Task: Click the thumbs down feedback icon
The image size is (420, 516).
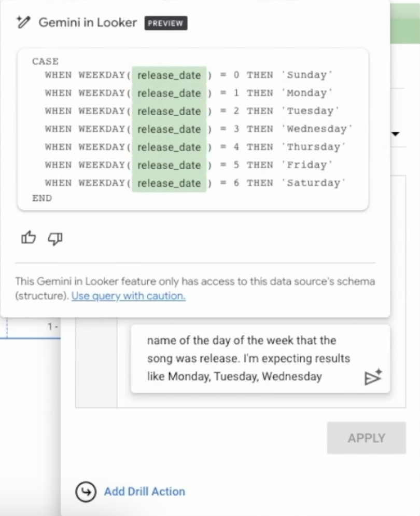Action: tap(55, 238)
